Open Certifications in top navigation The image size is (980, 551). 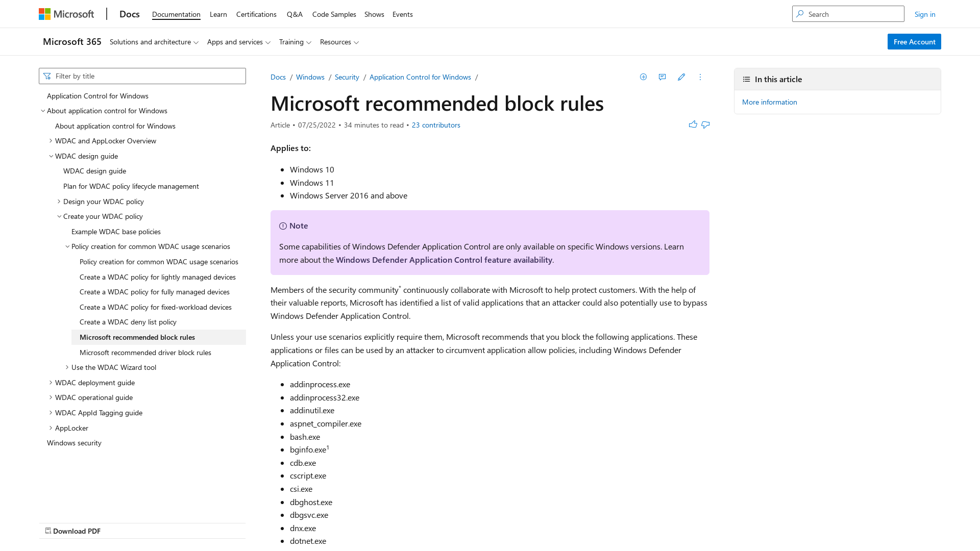[256, 14]
